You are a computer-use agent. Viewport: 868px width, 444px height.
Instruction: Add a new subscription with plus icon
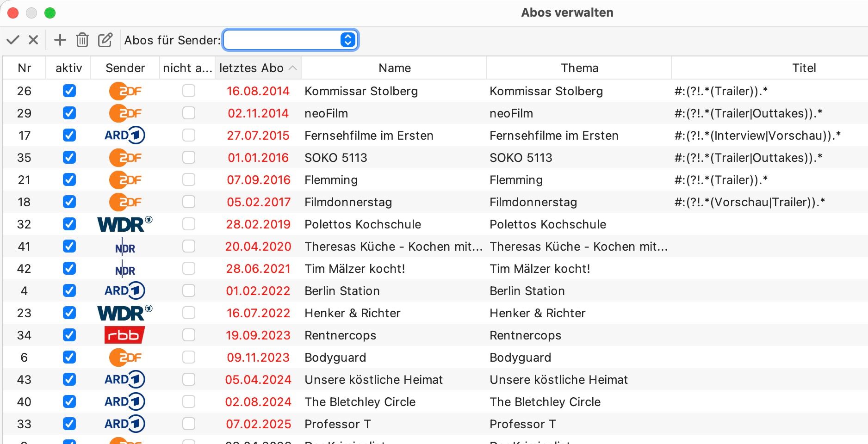(x=60, y=40)
